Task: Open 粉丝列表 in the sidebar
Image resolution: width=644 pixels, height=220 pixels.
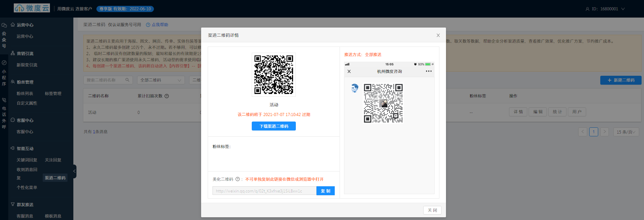Action: pyautogui.click(x=25, y=94)
